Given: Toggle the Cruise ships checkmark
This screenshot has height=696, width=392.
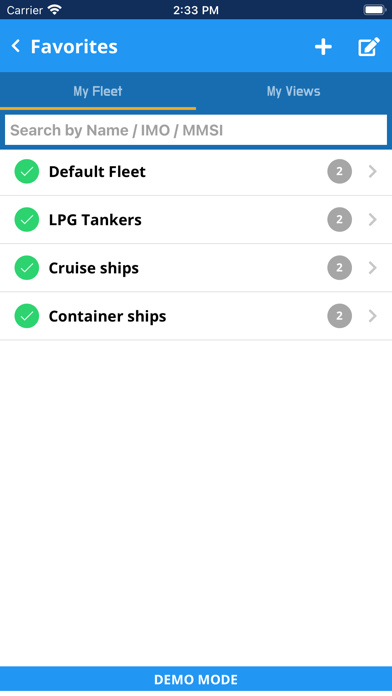Looking at the screenshot, I should (x=27, y=268).
